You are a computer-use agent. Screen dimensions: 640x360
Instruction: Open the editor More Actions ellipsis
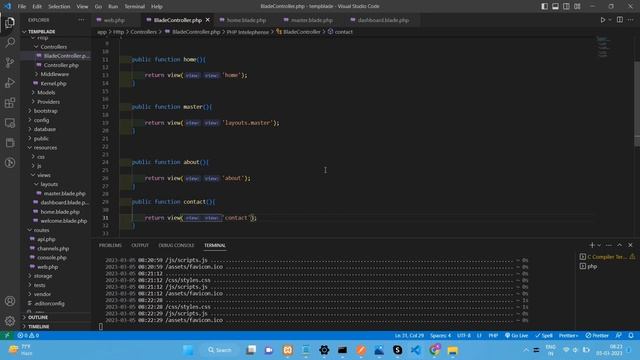point(631,20)
